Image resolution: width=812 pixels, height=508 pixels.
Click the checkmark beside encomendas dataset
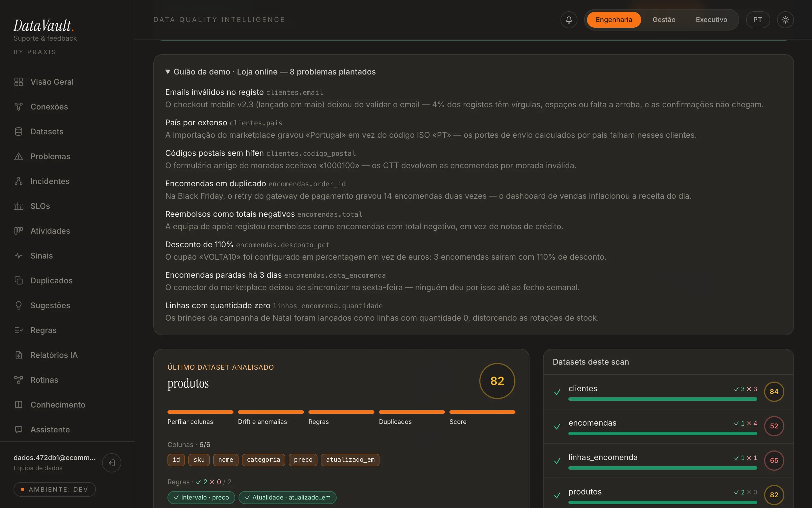[x=557, y=427]
